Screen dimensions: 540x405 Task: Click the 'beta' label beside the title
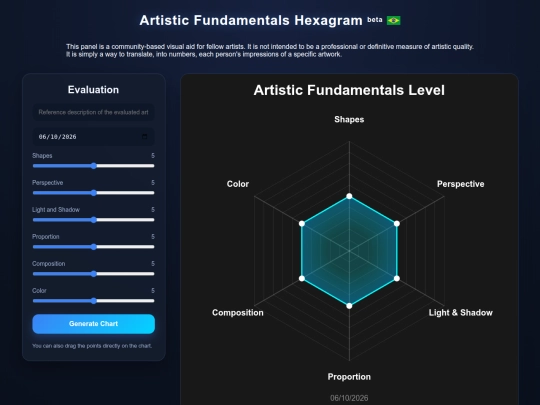(375, 20)
